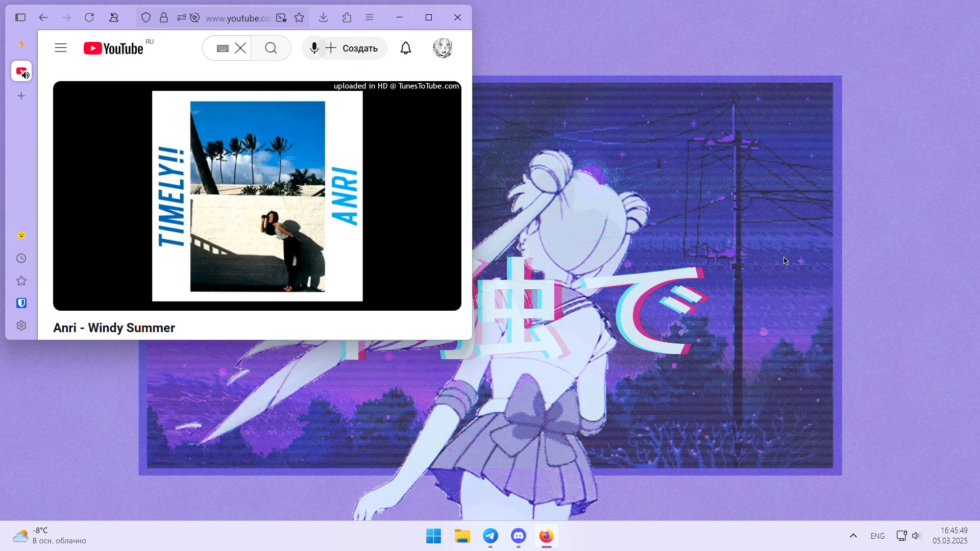Switch the ENG input language

pyautogui.click(x=877, y=536)
